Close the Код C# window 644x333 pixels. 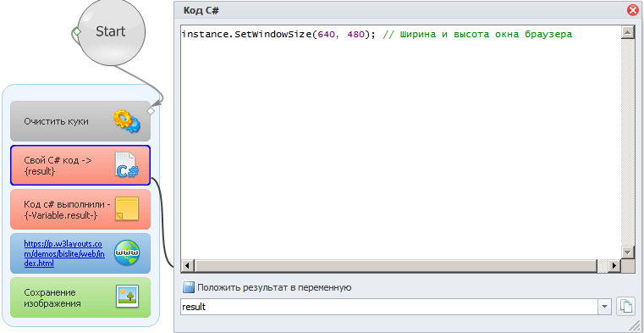point(633,11)
